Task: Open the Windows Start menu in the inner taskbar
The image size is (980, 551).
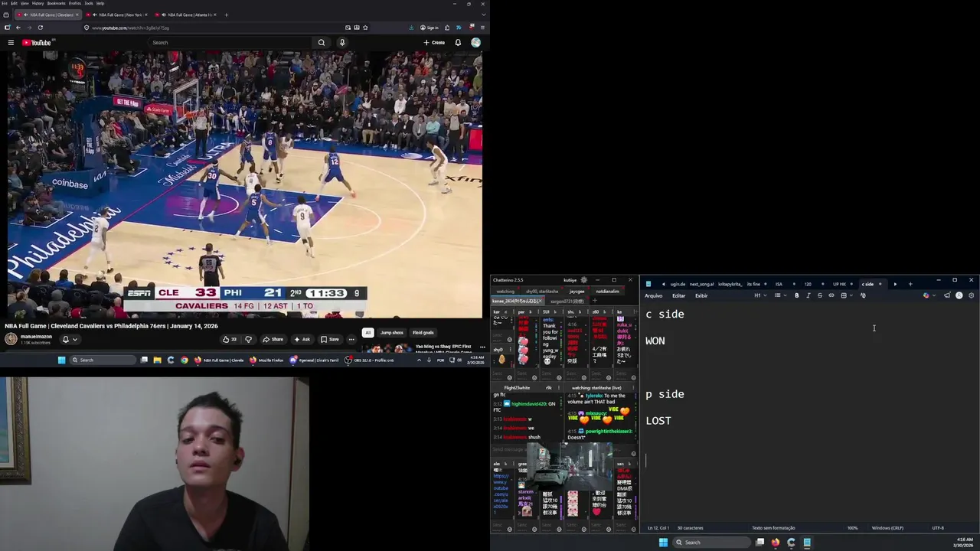Action: pos(61,360)
